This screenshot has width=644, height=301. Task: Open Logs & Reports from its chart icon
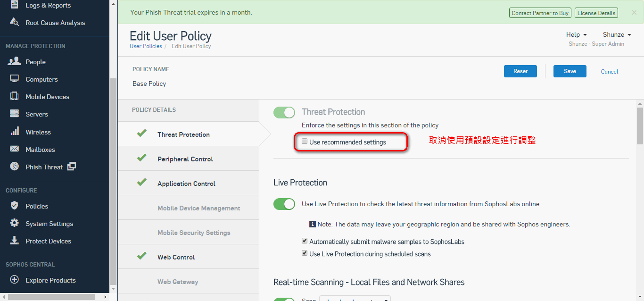(15, 5)
